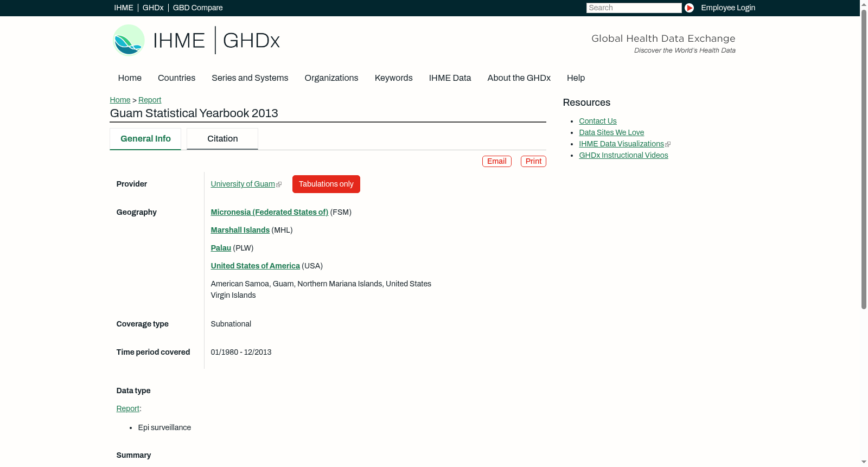The width and height of the screenshot is (868, 467).
Task: Open United States of America link
Action: pyautogui.click(x=256, y=266)
